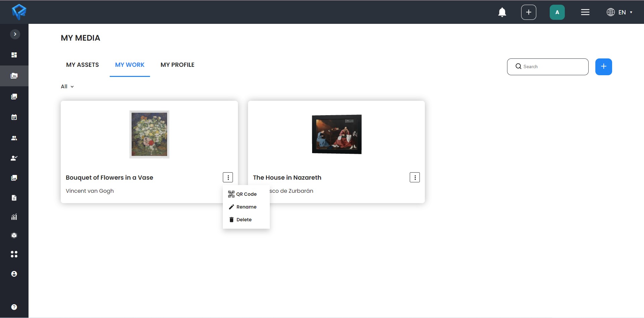Open the user check sidebar icon
644x318 pixels.
14,158
